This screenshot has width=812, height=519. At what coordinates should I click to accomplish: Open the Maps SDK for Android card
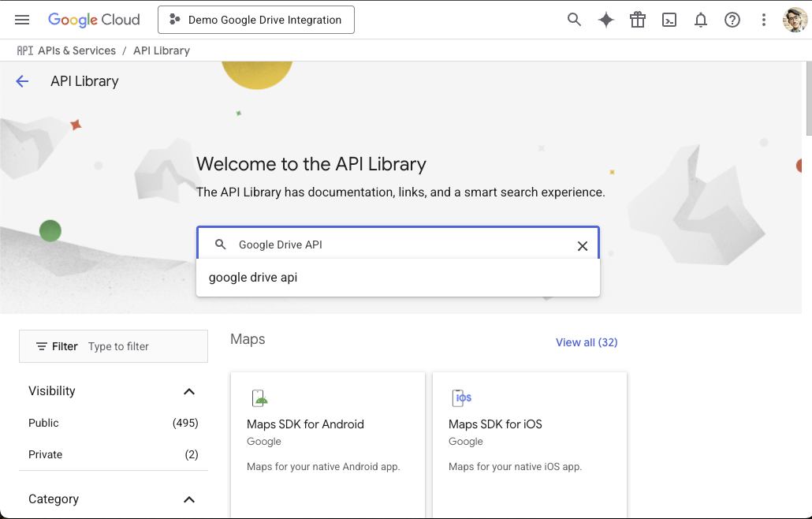[x=328, y=445]
